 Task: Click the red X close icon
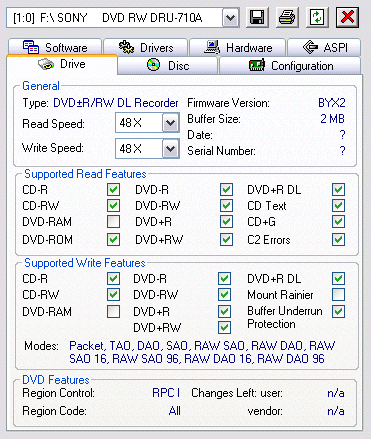point(348,17)
